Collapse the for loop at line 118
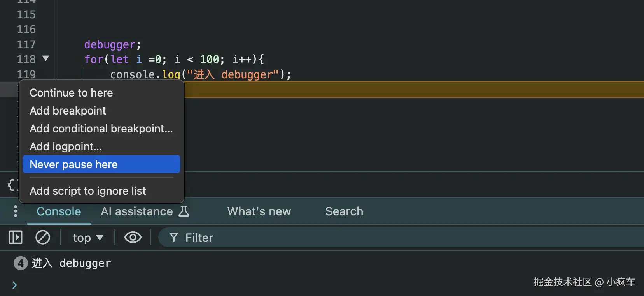 [46, 59]
